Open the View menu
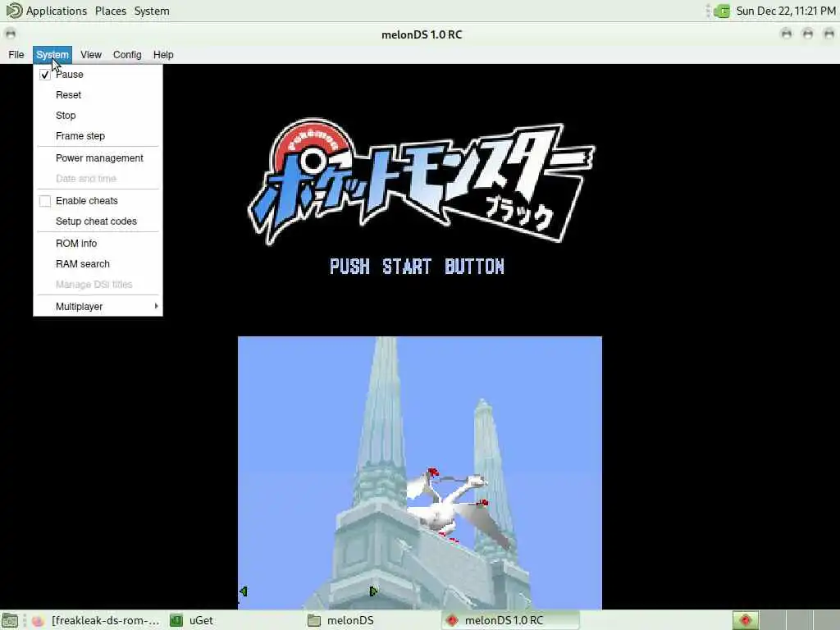Viewport: 840px width, 630px height. 91,55
